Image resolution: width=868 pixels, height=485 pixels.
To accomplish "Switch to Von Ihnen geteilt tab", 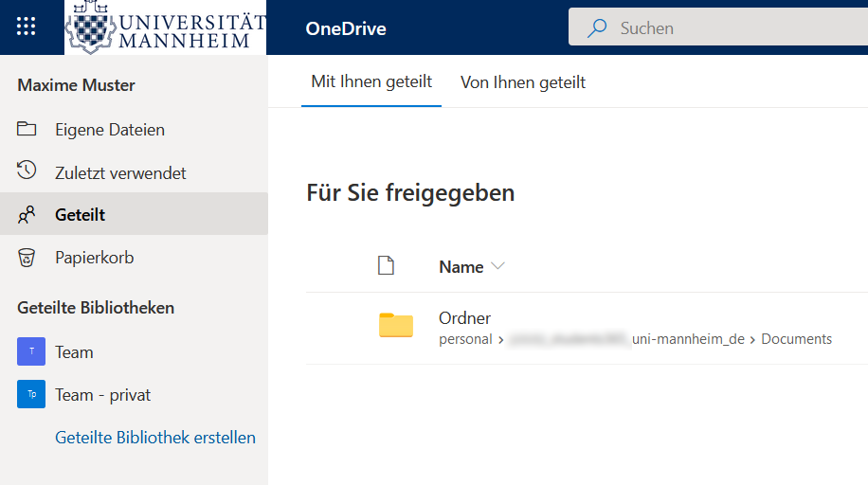I will click(x=523, y=82).
